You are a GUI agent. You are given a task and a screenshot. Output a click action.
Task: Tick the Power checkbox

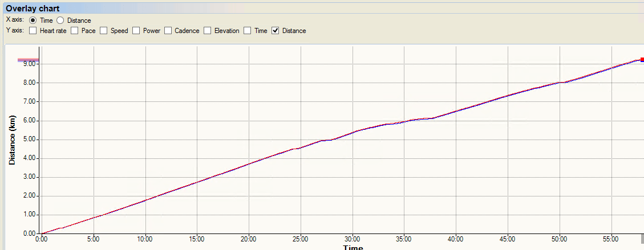pos(136,31)
